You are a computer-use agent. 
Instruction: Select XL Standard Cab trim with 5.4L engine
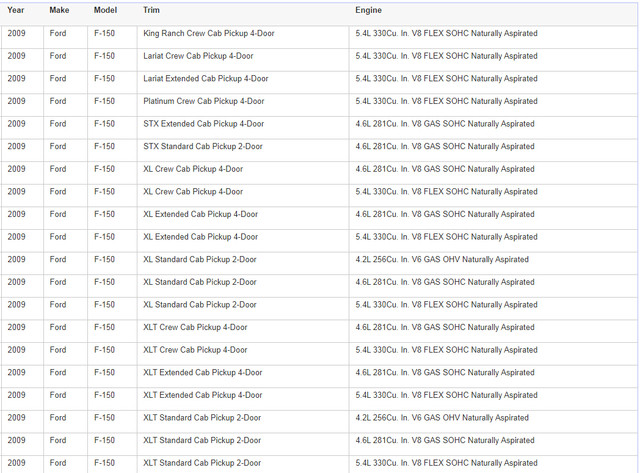pos(200,304)
